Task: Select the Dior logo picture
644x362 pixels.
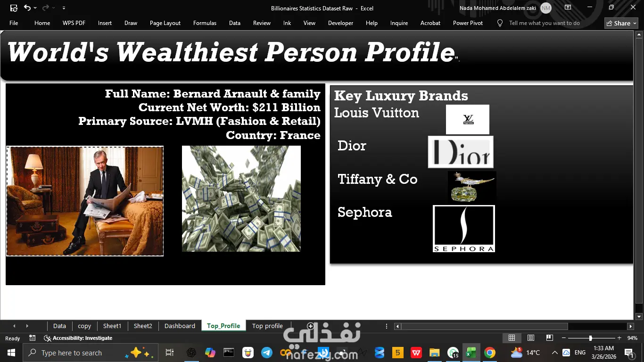Action: click(461, 152)
